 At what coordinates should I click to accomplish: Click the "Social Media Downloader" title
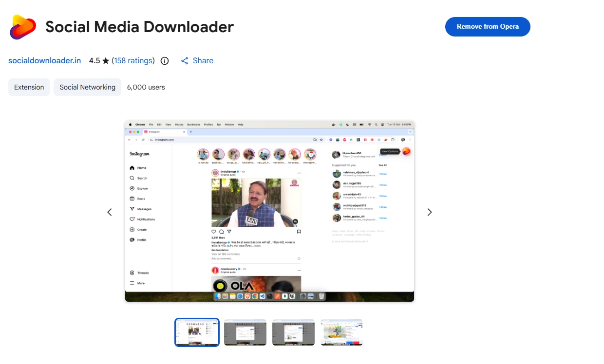(x=140, y=27)
